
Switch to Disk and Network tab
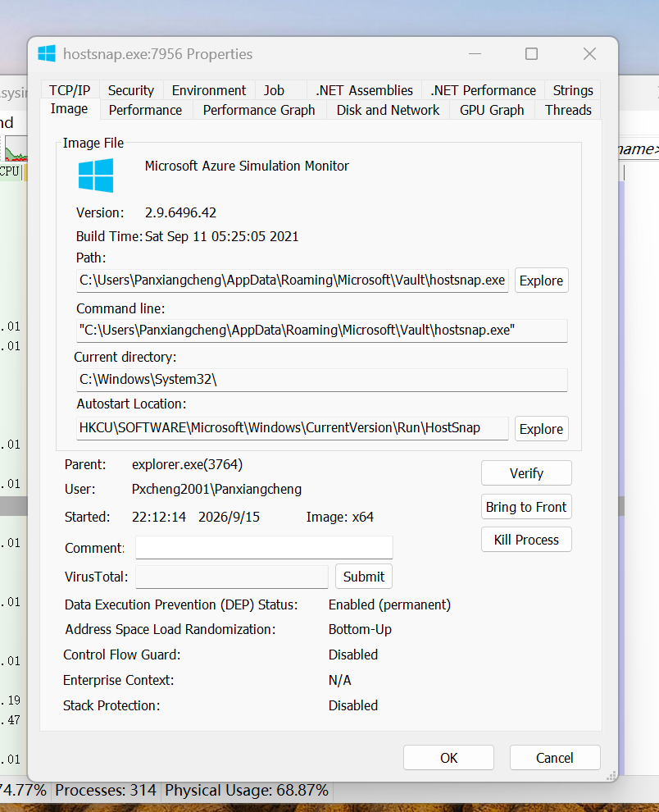pos(389,110)
